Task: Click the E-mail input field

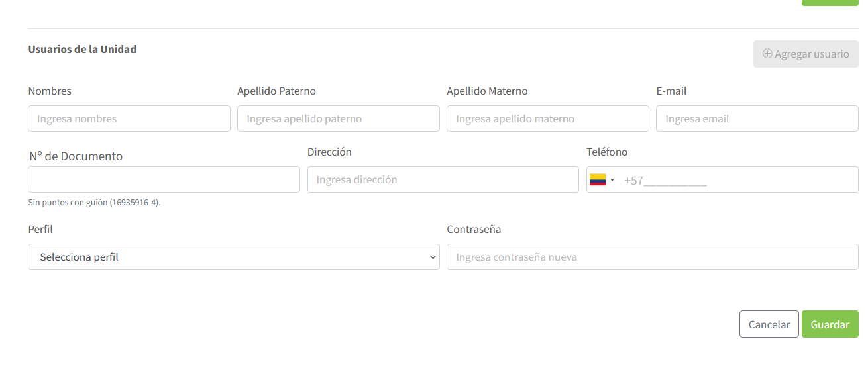Action: tap(757, 118)
